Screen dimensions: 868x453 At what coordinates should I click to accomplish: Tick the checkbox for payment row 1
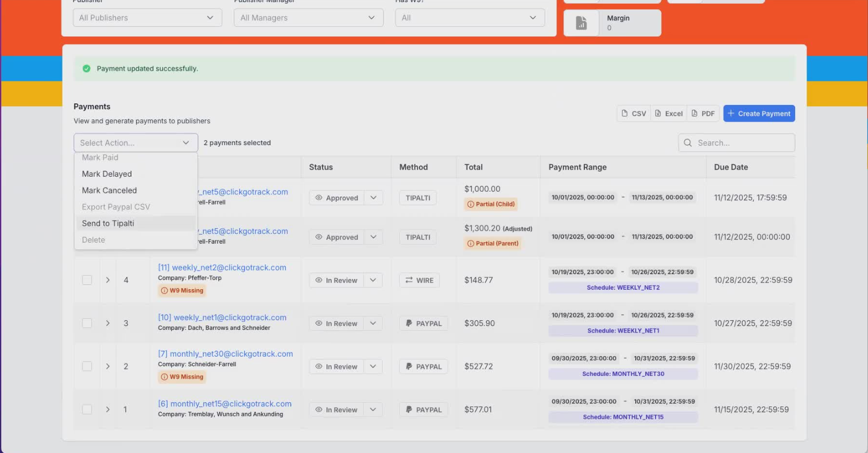click(87, 410)
